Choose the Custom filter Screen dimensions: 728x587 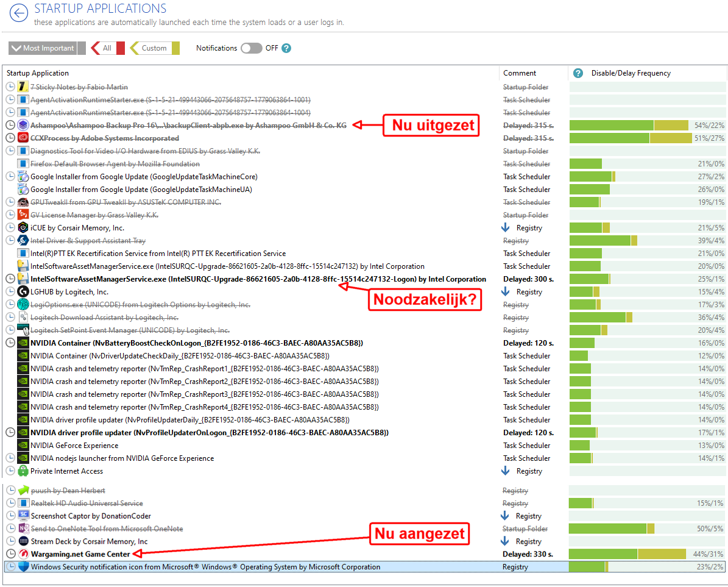point(155,48)
